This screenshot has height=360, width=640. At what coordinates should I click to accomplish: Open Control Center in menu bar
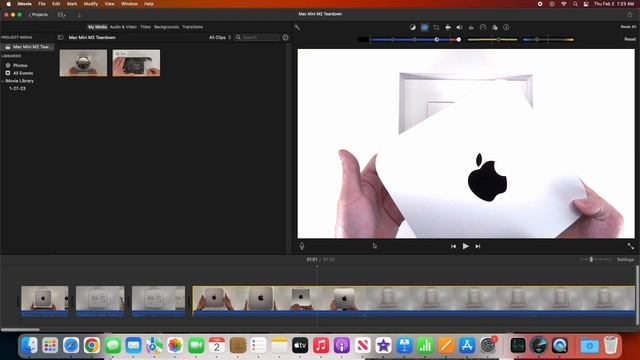[586, 4]
